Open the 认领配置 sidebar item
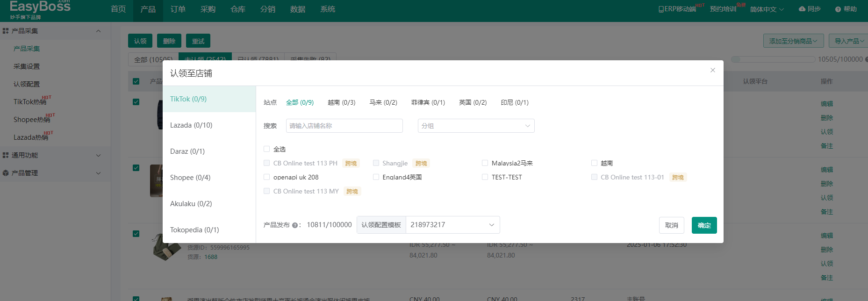This screenshot has width=868, height=301. coord(27,84)
